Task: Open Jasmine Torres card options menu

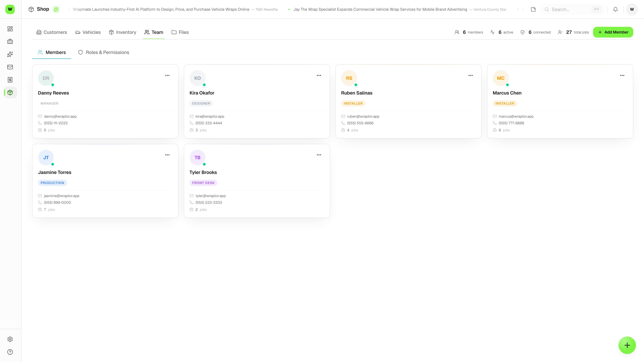Action: 167,155
